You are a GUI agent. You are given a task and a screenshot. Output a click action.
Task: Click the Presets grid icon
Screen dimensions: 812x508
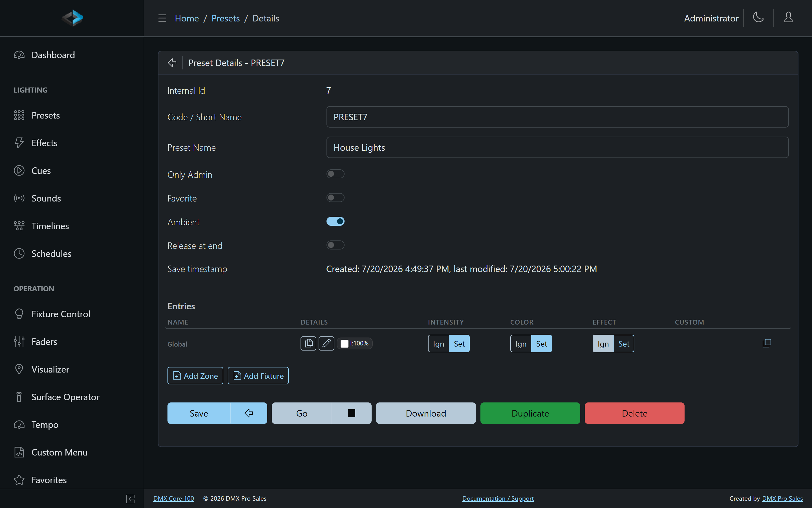coord(19,115)
